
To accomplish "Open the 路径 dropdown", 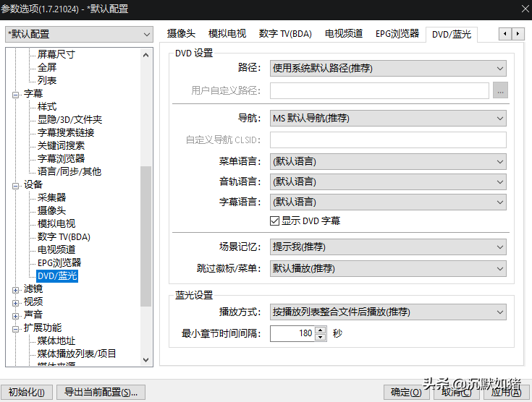I will pyautogui.click(x=388, y=69).
